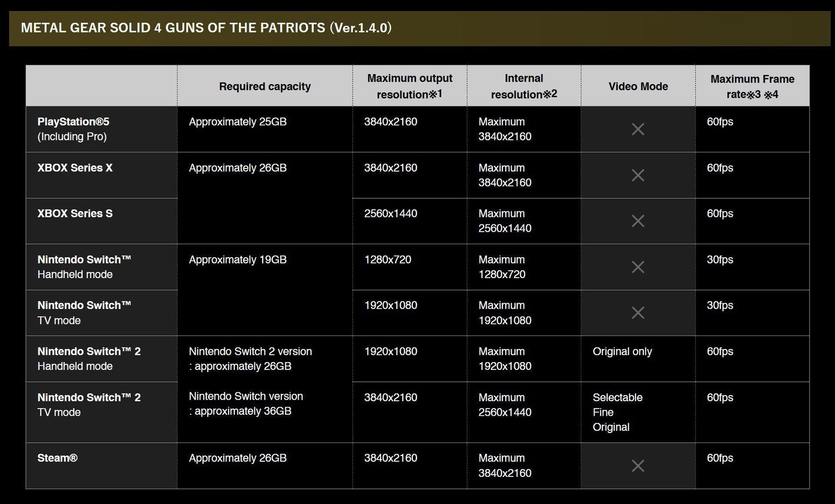Click the Original only video mode cell
Screen dimensions: 835x504
[x=622, y=352]
